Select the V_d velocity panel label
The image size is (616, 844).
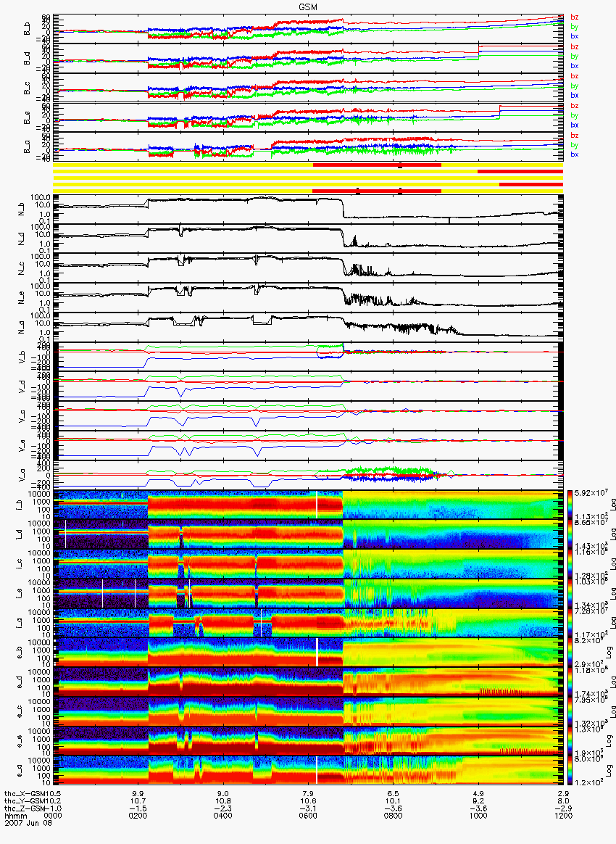tap(23, 386)
